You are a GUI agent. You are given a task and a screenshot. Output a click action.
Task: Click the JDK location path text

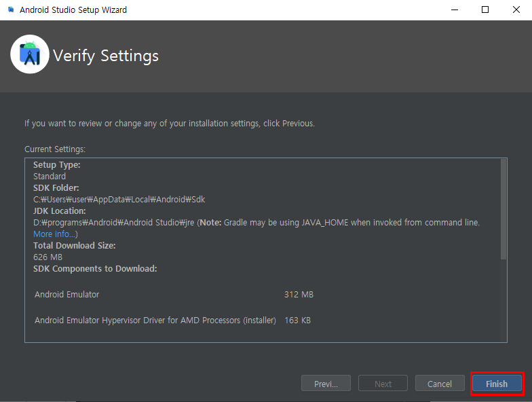(x=114, y=223)
